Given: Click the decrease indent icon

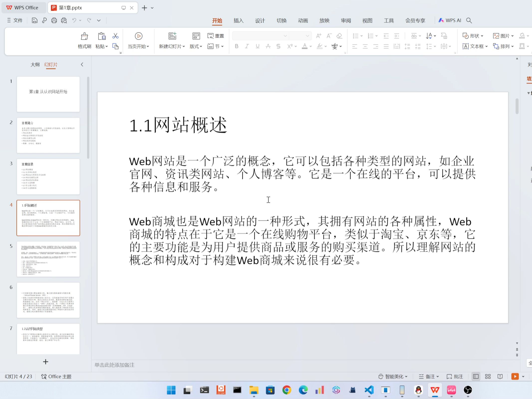Looking at the screenshot, I should pos(386,36).
